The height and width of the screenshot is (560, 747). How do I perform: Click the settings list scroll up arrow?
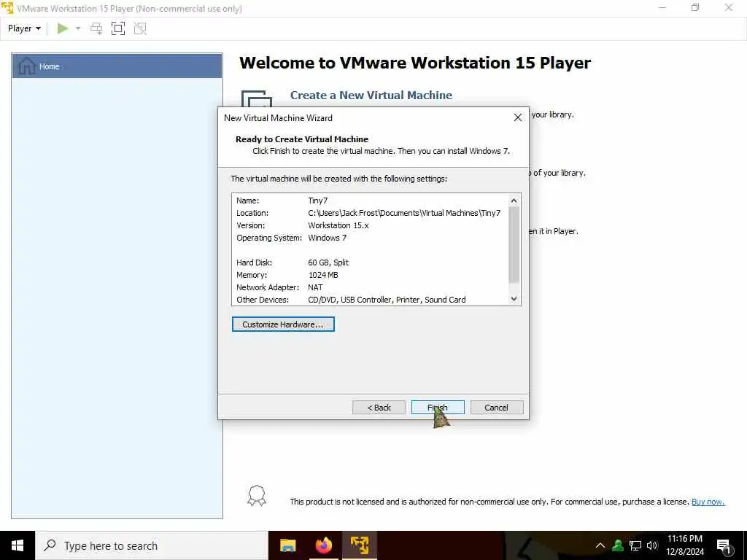click(x=514, y=201)
